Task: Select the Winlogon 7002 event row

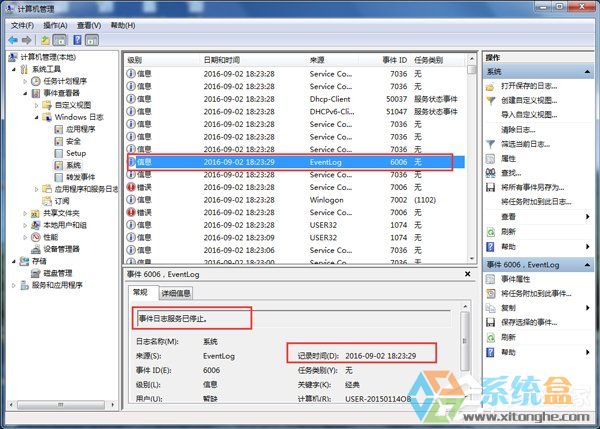Action: (295, 200)
